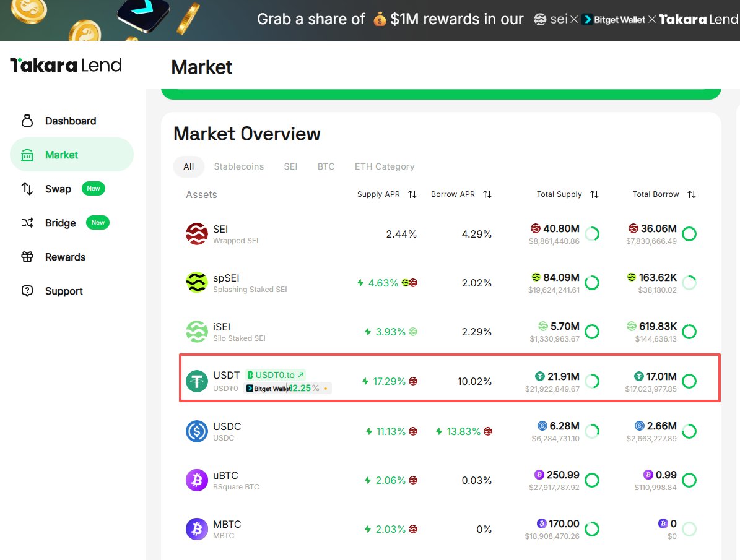The height and width of the screenshot is (560, 740).
Task: Click the Support chat icon
Action: click(27, 291)
